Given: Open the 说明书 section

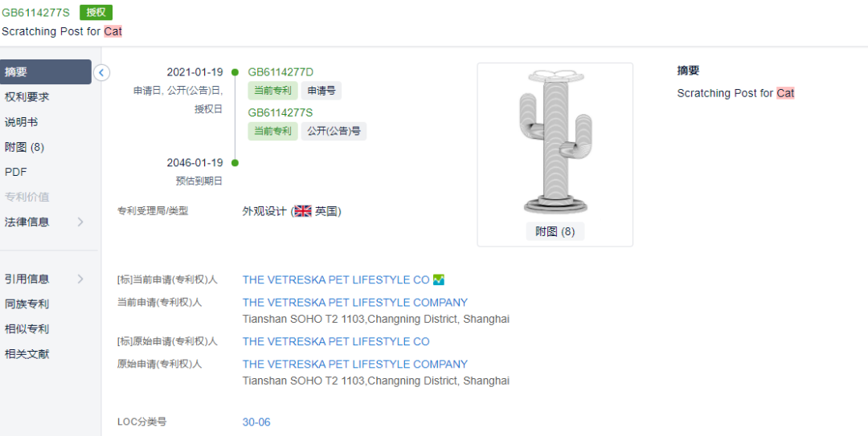Looking at the screenshot, I should click(x=21, y=122).
